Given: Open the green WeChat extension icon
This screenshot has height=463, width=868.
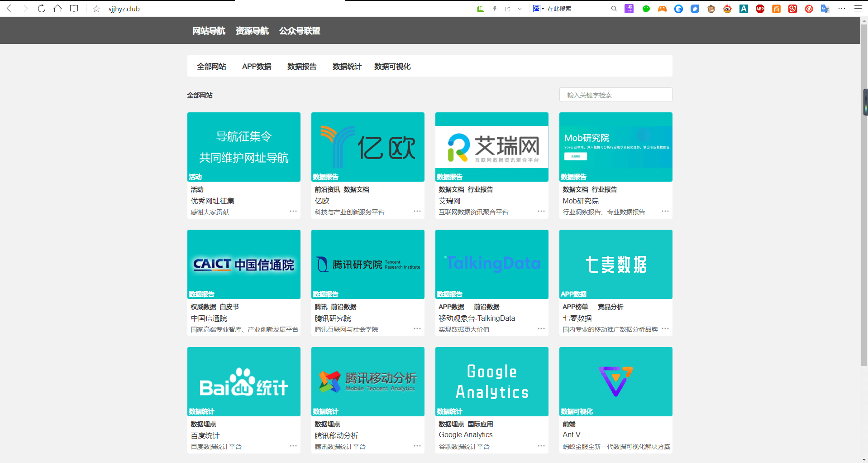Looking at the screenshot, I should pos(646,9).
